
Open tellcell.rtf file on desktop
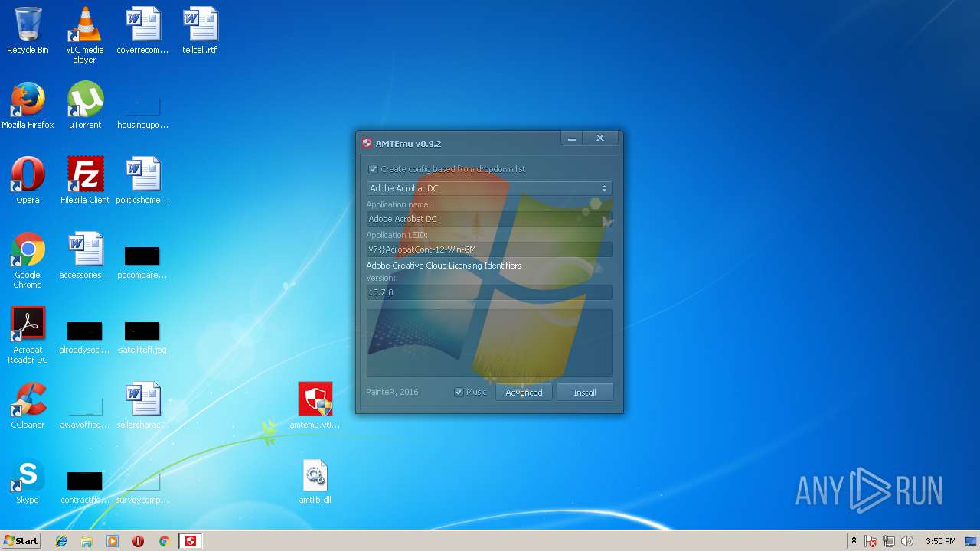click(200, 31)
